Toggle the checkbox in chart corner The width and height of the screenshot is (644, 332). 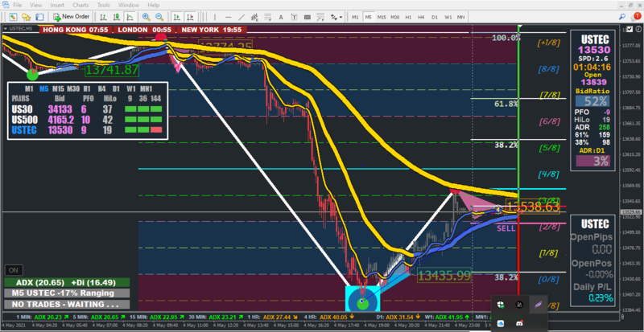(630, 29)
